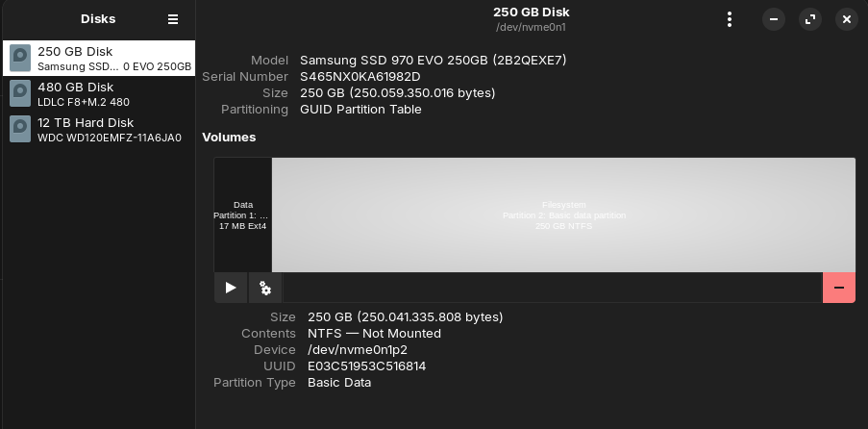
Task: Click the serial number S465NX0KA61982D
Action: click(x=360, y=77)
